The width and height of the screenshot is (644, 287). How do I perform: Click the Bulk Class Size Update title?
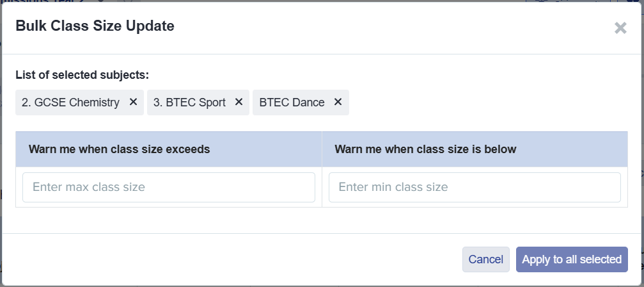[95, 26]
